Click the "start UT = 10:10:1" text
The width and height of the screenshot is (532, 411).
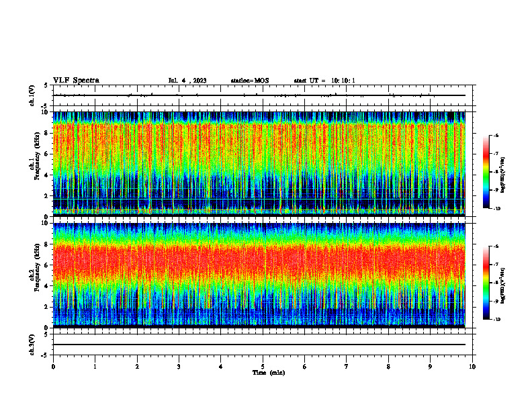click(x=324, y=81)
